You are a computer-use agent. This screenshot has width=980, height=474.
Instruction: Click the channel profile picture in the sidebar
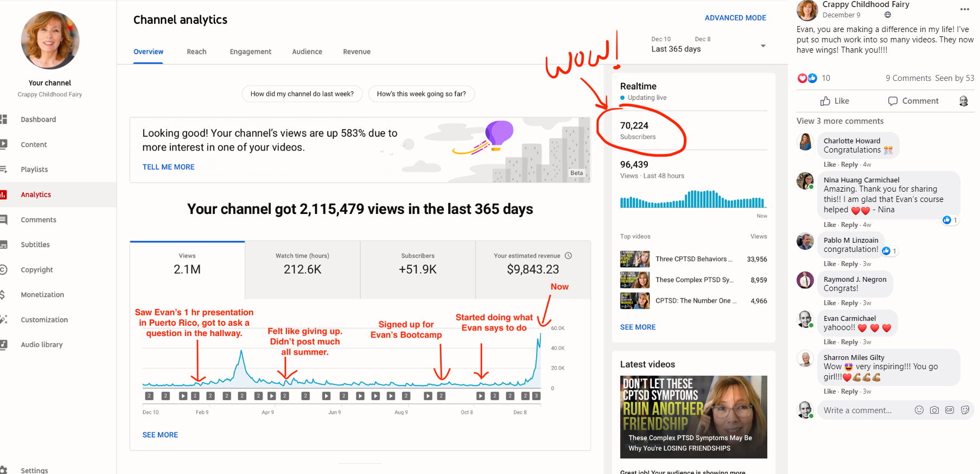(x=50, y=40)
